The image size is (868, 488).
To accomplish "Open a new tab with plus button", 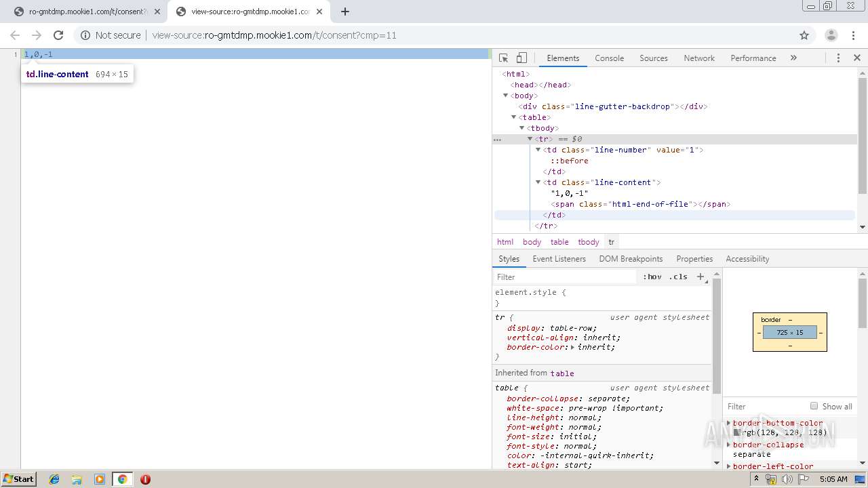I will pyautogui.click(x=345, y=12).
